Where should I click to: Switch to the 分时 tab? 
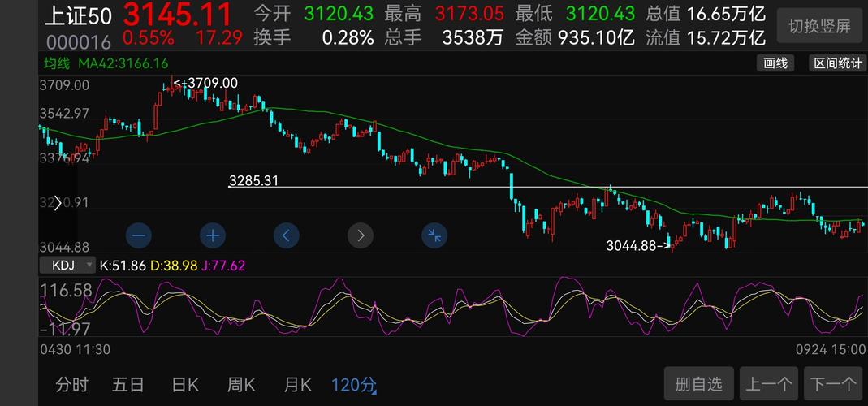point(71,384)
